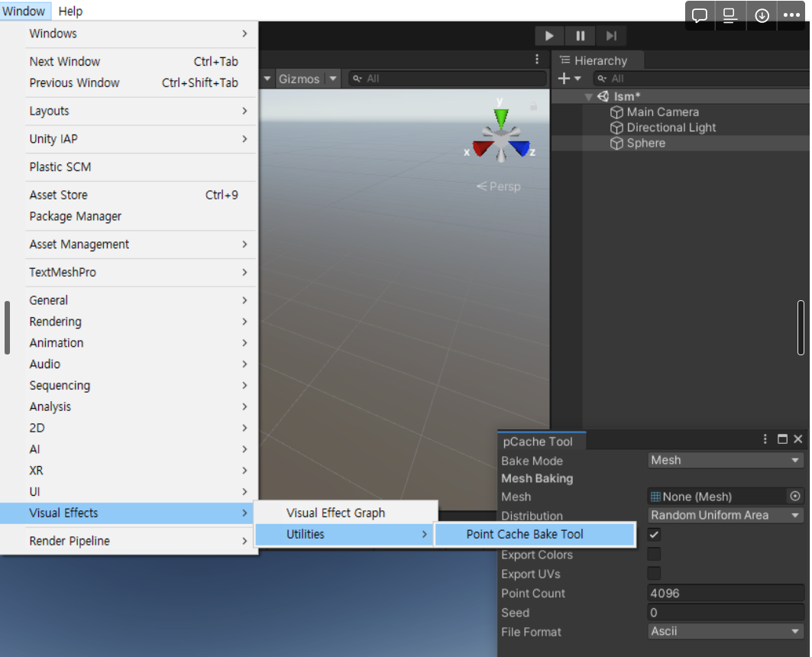Open Bake Mode Mesh dropdown
812x657 pixels.
tap(726, 460)
